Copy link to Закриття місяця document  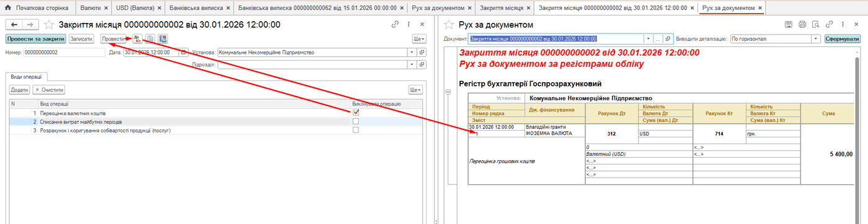(395, 24)
